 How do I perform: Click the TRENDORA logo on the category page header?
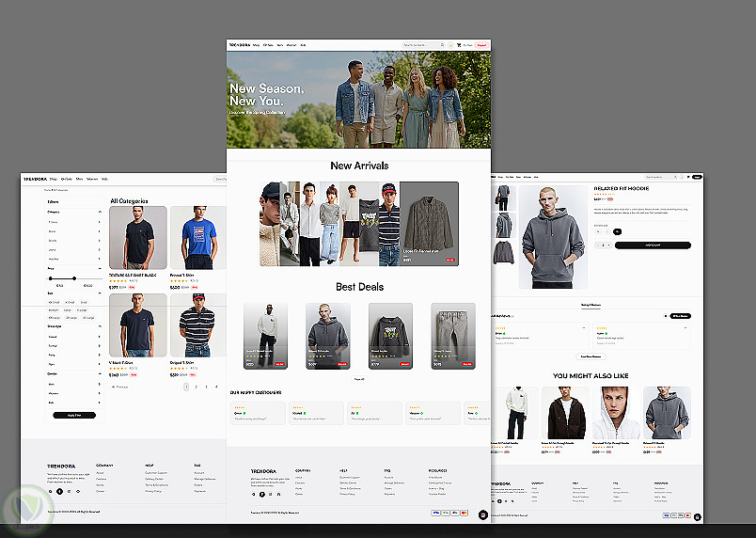(35, 179)
